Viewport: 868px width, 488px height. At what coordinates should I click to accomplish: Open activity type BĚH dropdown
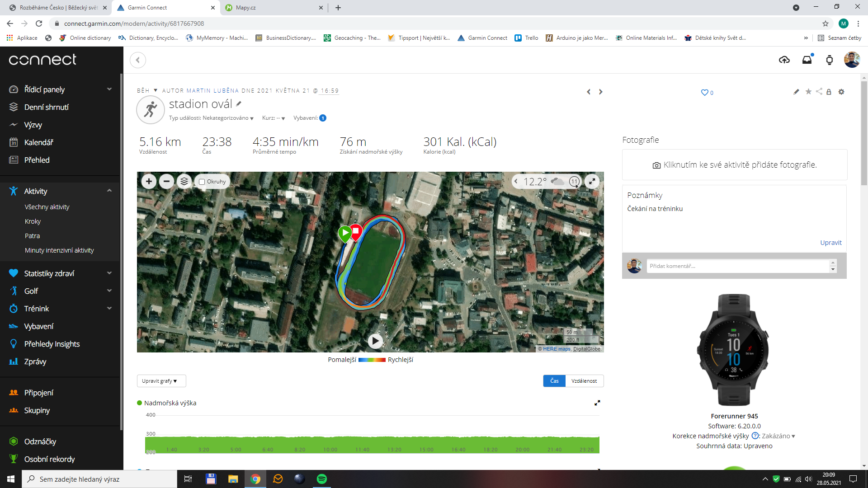(x=147, y=90)
